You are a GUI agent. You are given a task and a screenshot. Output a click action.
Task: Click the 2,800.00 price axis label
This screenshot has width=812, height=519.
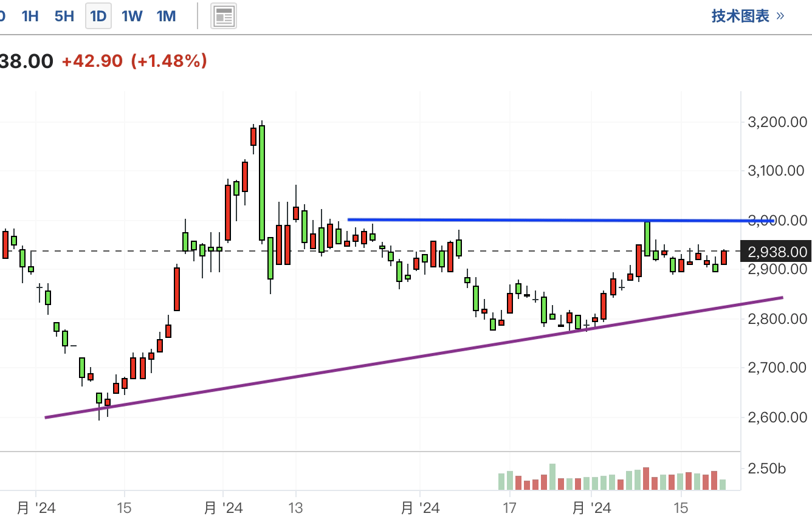[x=777, y=318]
